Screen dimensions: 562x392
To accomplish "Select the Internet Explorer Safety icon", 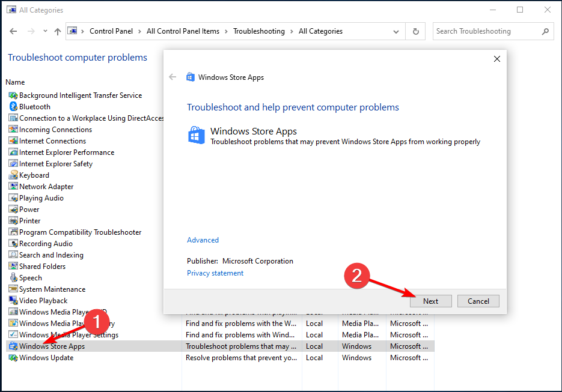I will [x=13, y=164].
